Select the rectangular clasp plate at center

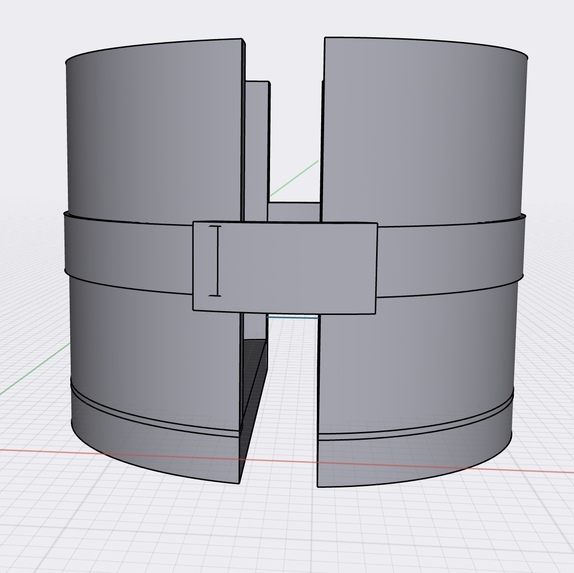tap(285, 267)
